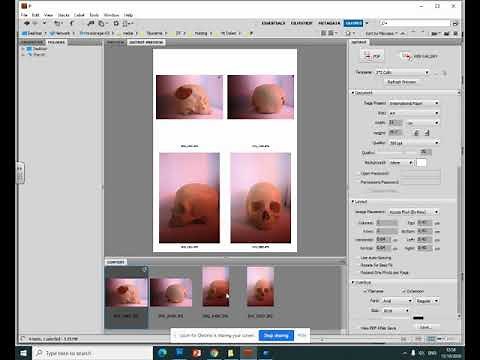The width and height of the screenshot is (480, 360).
Task: Open the Sort by Filename option
Action: (x=381, y=33)
